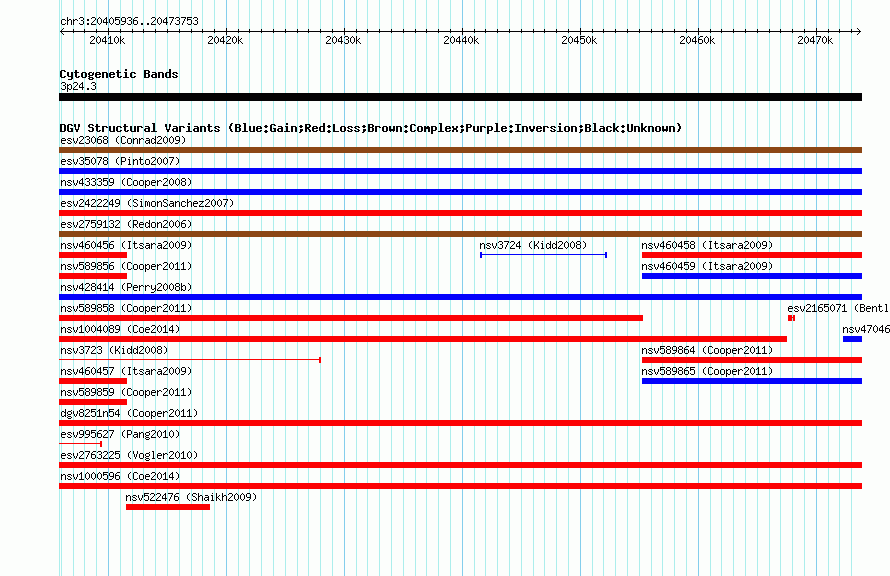
Task: Select the nsv460458 red loss bar
Action: (x=752, y=255)
